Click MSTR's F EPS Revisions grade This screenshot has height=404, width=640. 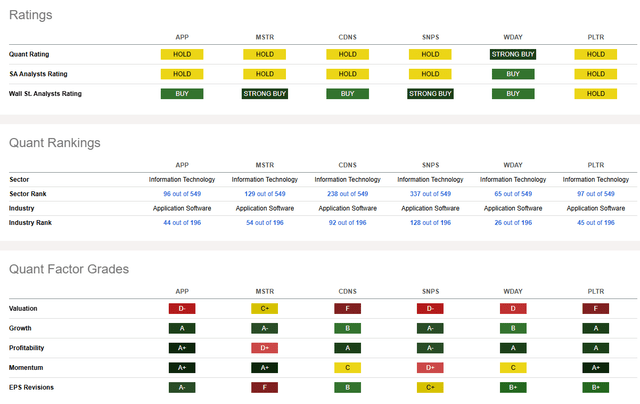click(265, 387)
